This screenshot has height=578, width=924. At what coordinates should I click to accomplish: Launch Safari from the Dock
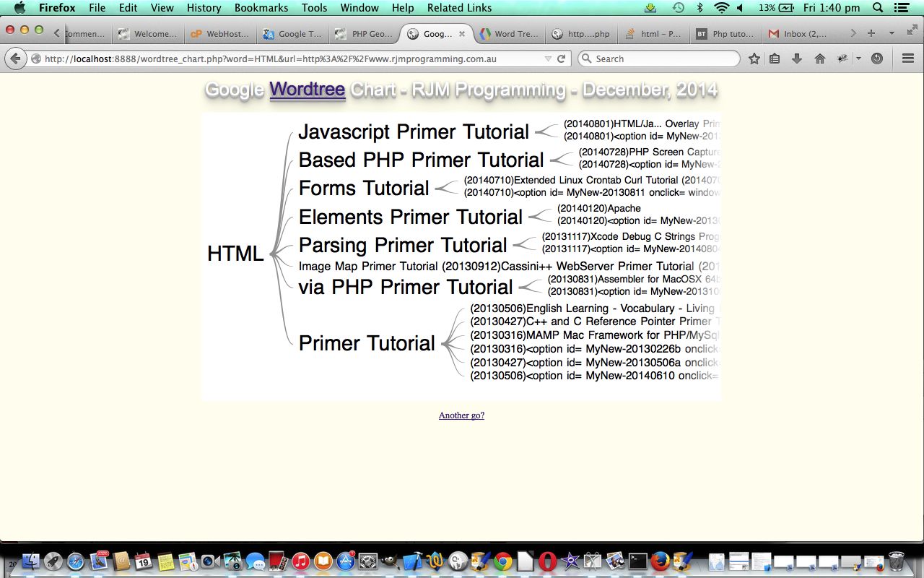75,561
